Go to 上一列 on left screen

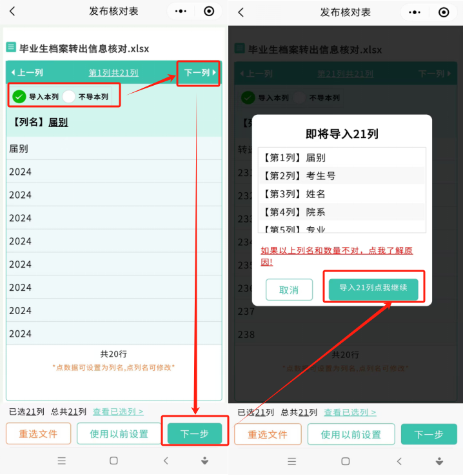pos(27,72)
